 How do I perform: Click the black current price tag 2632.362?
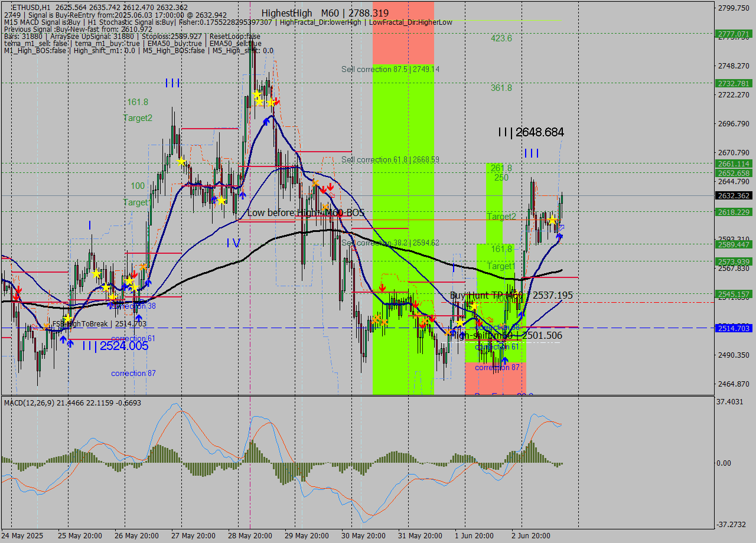pos(733,196)
